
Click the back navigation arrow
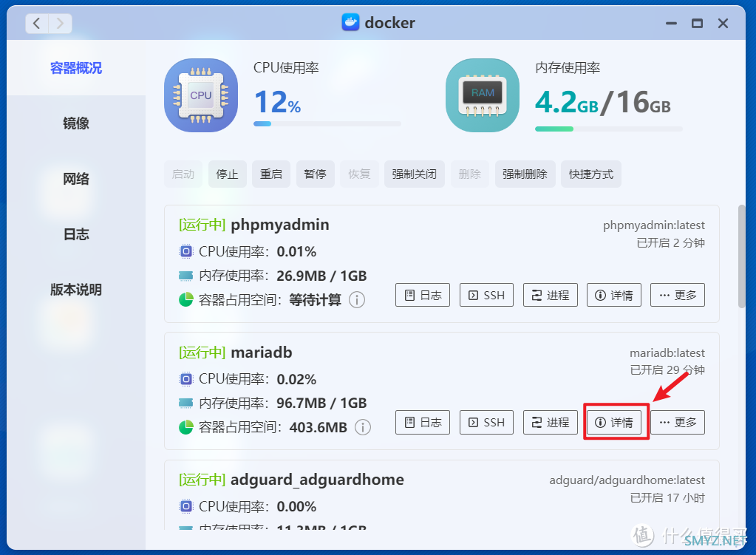[37, 23]
